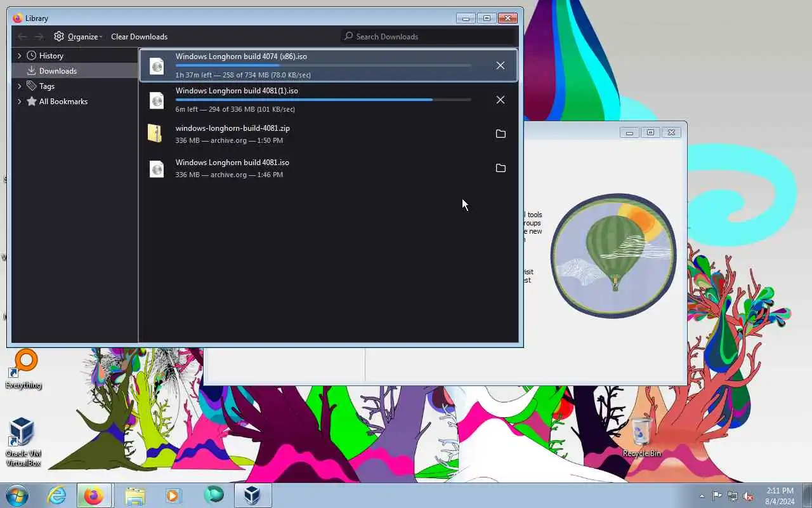Click the disc icon of Windows Longhorn build 4081.iso

[156, 168]
